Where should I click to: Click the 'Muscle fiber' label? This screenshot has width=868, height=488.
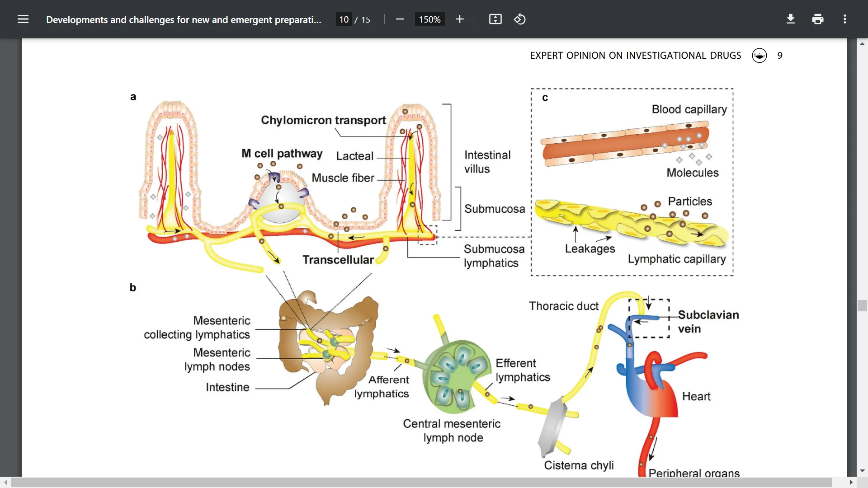(x=343, y=178)
